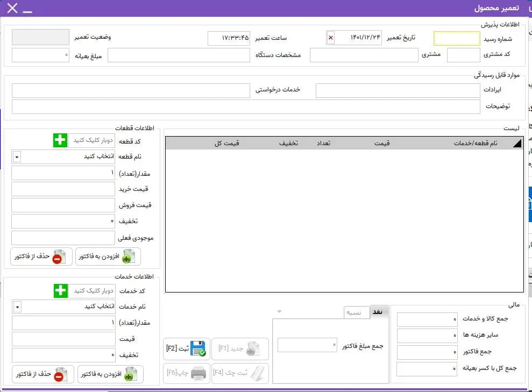Click the جدید [F1] new button

pyautogui.click(x=240, y=348)
